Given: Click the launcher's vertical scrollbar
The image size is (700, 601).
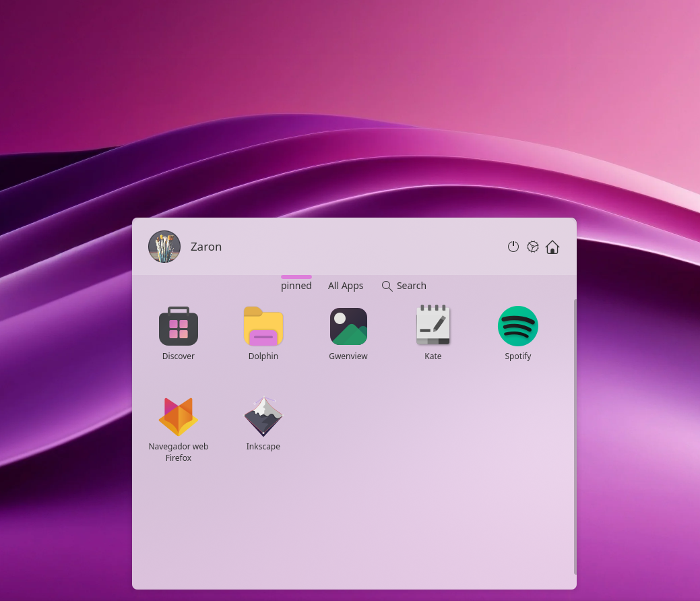Looking at the screenshot, I should pos(575,437).
